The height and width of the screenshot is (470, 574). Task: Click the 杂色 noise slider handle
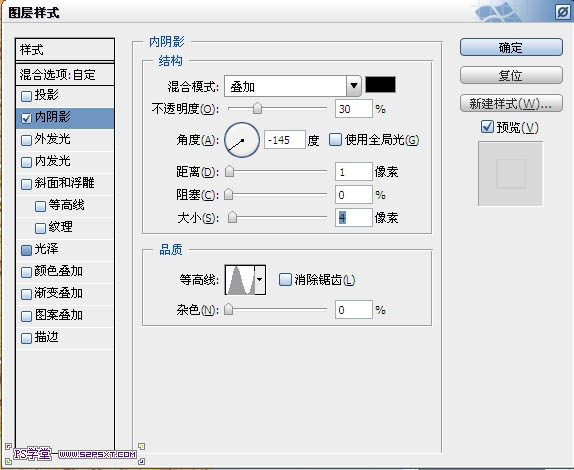pyautogui.click(x=228, y=309)
